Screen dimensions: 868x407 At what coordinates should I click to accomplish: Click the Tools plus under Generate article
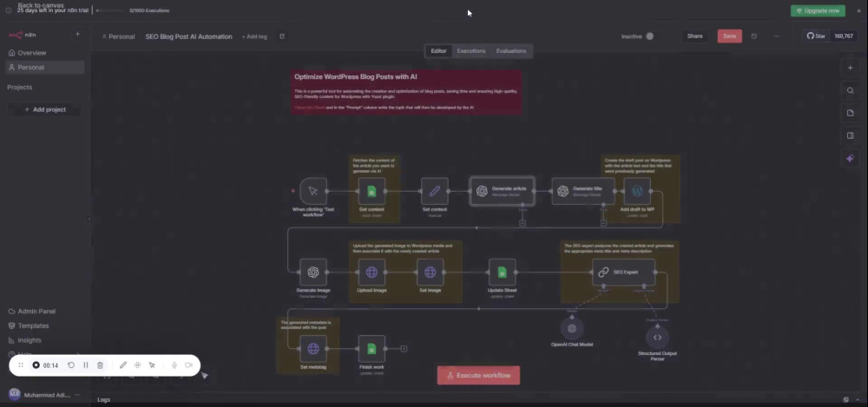coord(522,223)
